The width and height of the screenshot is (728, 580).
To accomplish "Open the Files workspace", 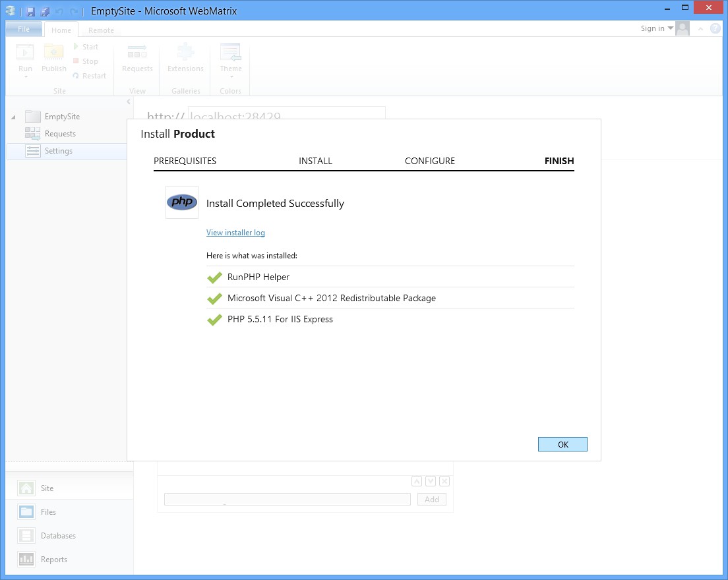I will [69, 512].
